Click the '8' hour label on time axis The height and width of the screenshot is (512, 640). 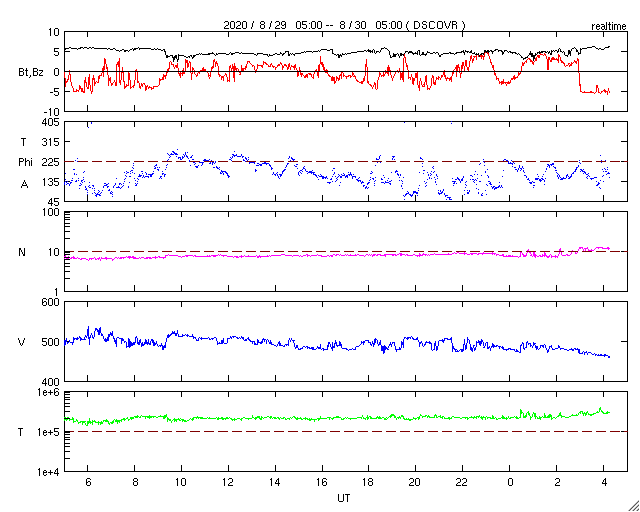click(135, 482)
